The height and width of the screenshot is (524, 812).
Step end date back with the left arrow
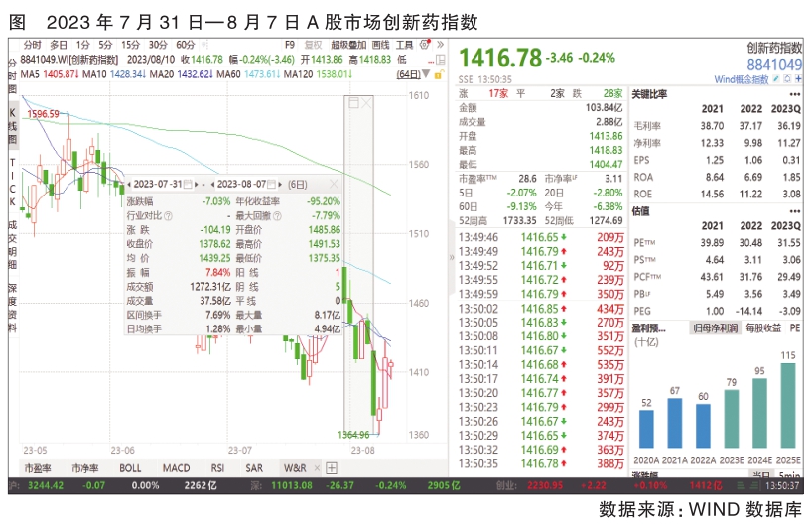[212, 185]
